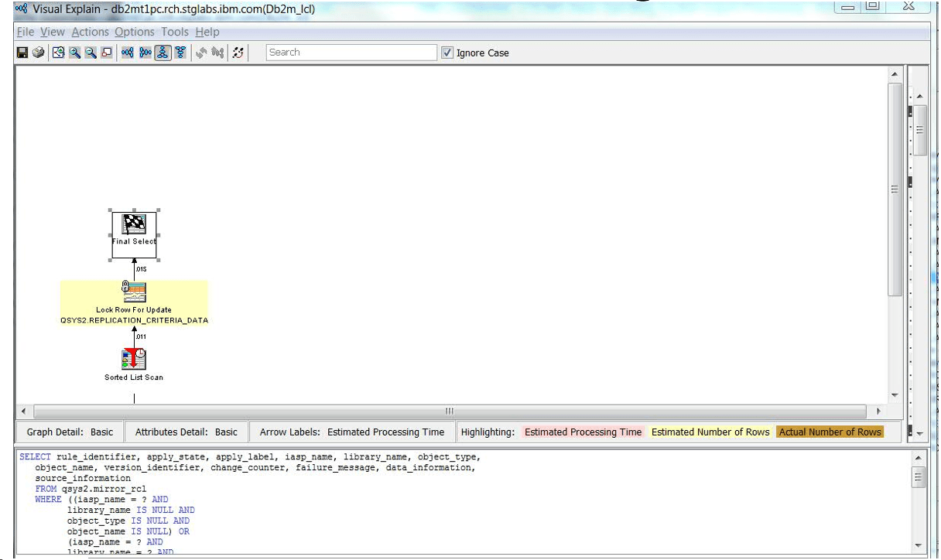The width and height of the screenshot is (941, 560).
Task: Toggle compact node spacing layout icon
Action: pyautogui.click(x=180, y=52)
